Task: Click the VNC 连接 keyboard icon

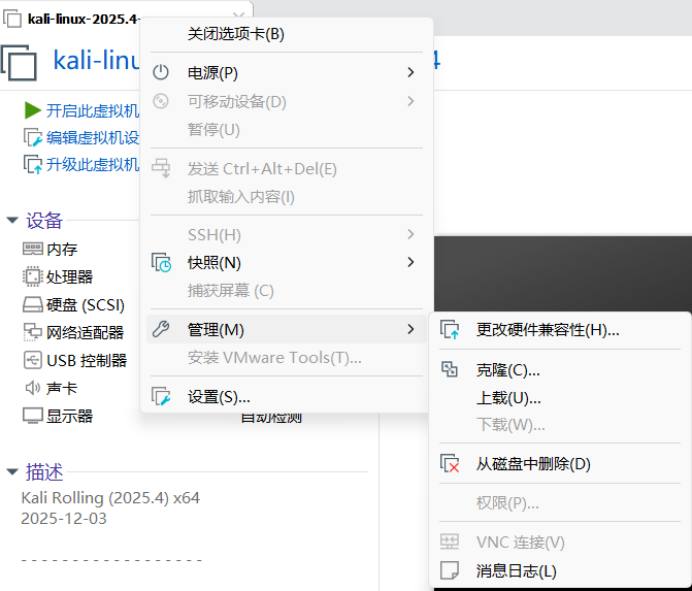Action: click(x=450, y=542)
